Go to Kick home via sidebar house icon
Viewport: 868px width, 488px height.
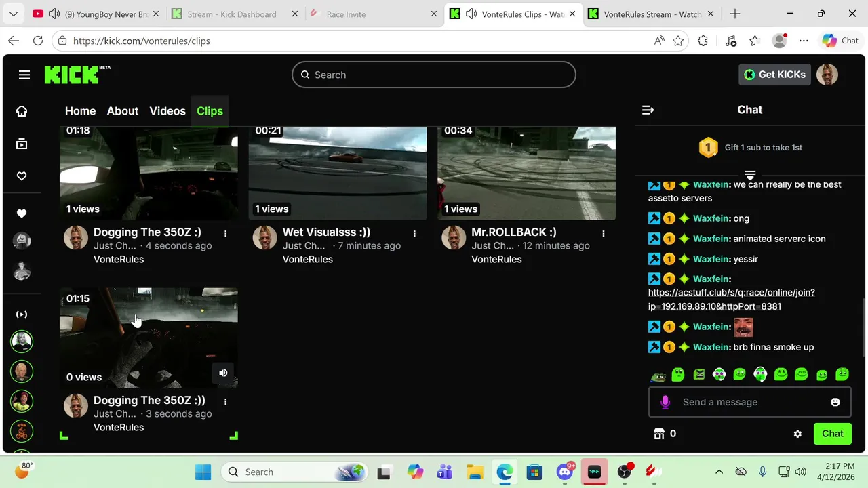click(x=22, y=111)
